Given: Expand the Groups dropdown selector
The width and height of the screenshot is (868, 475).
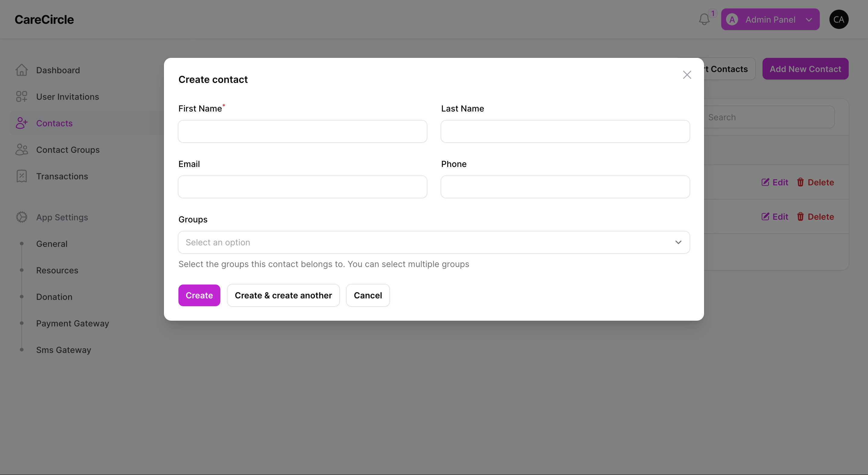Looking at the screenshot, I should 434,242.
